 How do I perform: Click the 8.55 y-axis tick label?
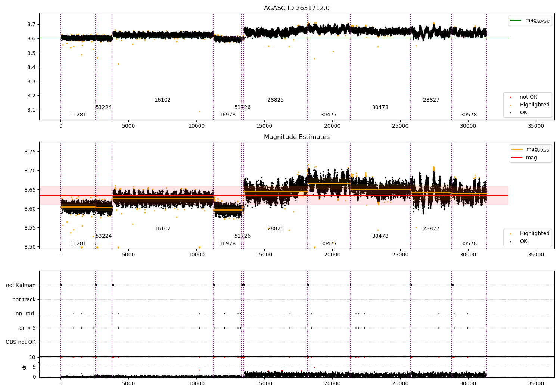pos(29,228)
